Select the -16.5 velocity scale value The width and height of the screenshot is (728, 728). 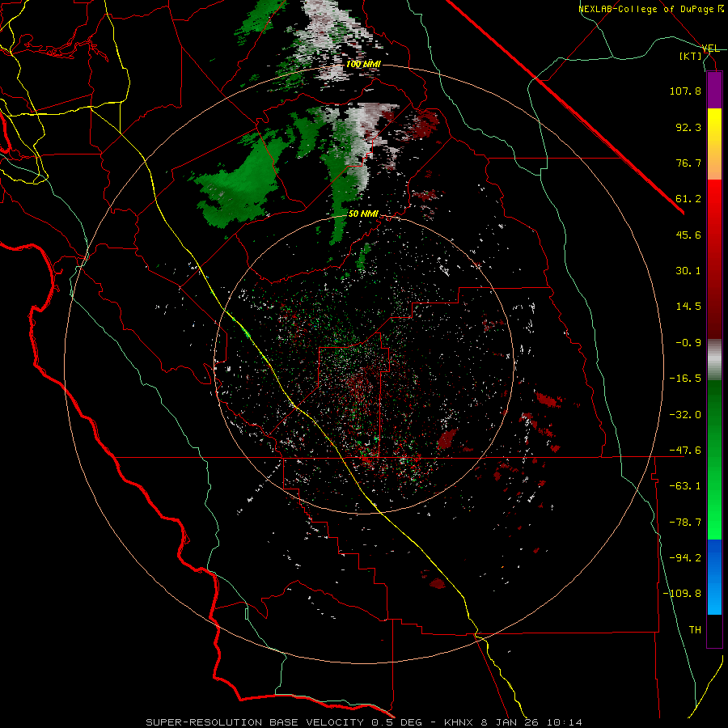(685, 379)
